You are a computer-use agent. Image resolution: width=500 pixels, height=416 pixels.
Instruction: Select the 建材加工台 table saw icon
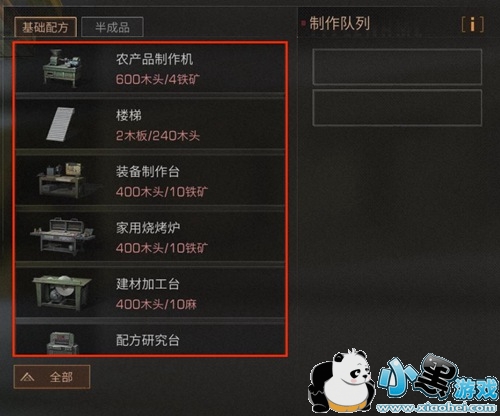pyautogui.click(x=62, y=292)
